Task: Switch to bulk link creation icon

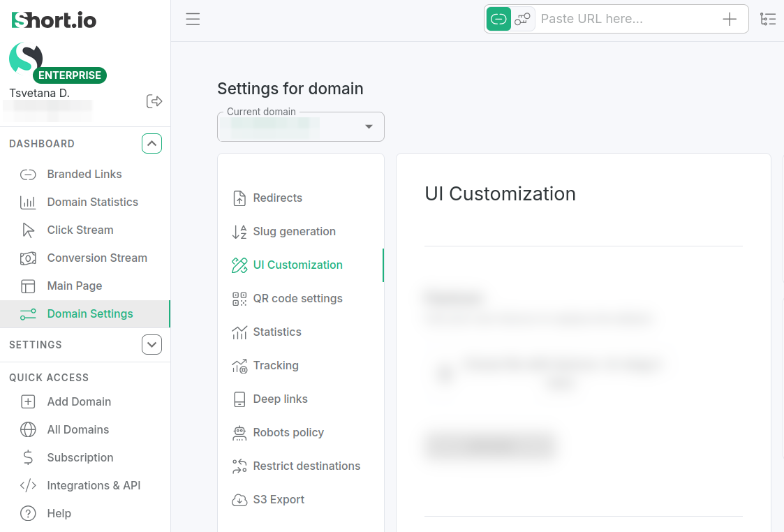Action: (x=523, y=20)
